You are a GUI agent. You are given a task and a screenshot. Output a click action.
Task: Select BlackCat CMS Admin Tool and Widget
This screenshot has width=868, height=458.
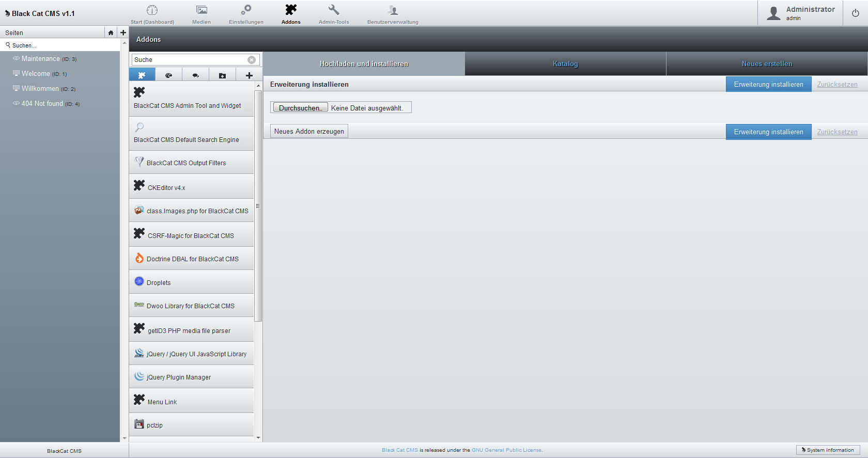point(191,100)
